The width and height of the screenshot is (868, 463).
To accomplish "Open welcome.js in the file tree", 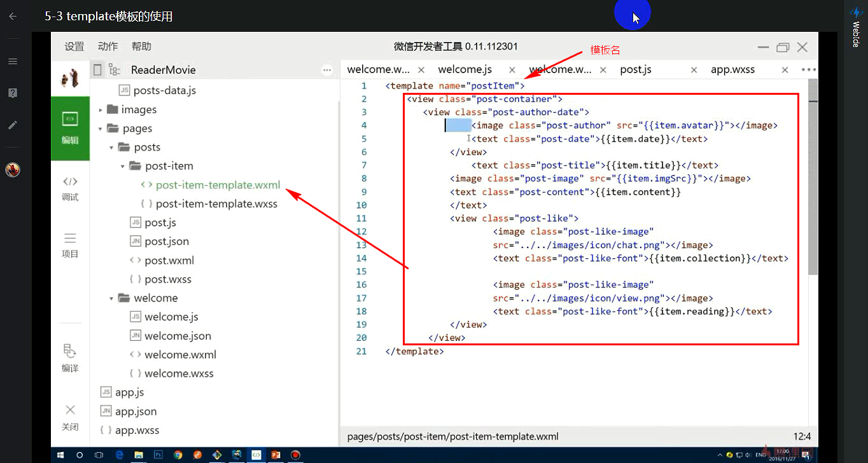I will (164, 317).
